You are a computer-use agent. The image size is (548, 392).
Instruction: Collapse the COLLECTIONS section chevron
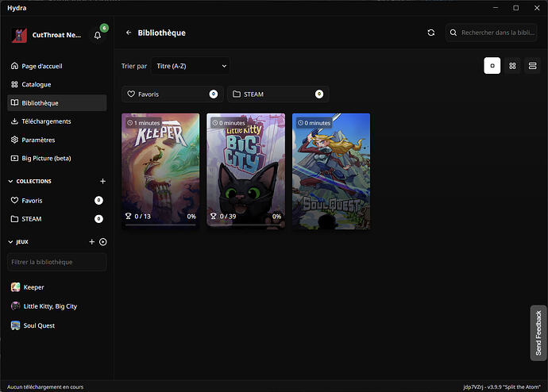click(x=10, y=181)
